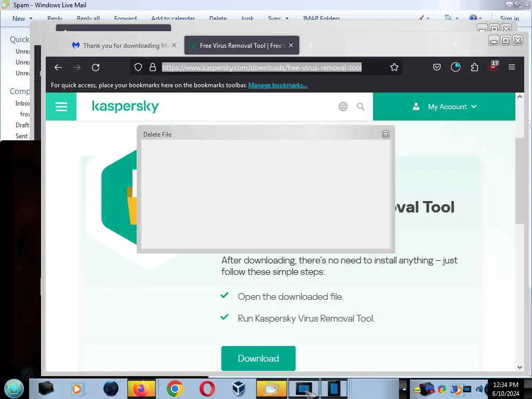
Task: Open IMAP Folders in Windows Live Mail
Action: 321,18
